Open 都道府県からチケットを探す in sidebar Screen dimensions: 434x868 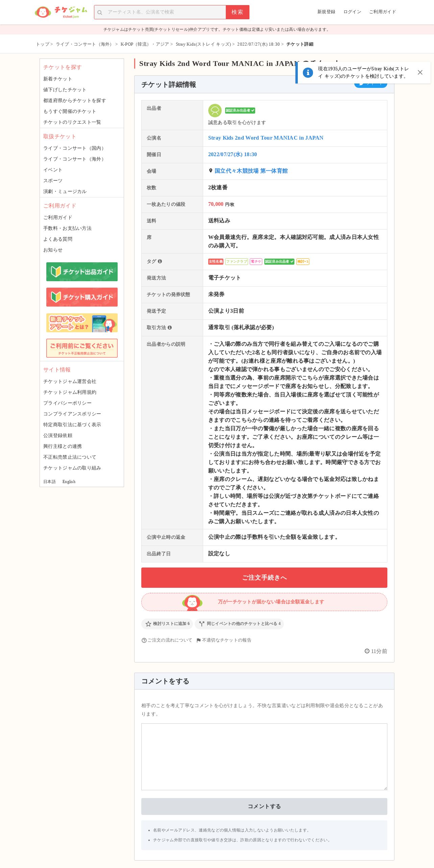pyautogui.click(x=74, y=101)
